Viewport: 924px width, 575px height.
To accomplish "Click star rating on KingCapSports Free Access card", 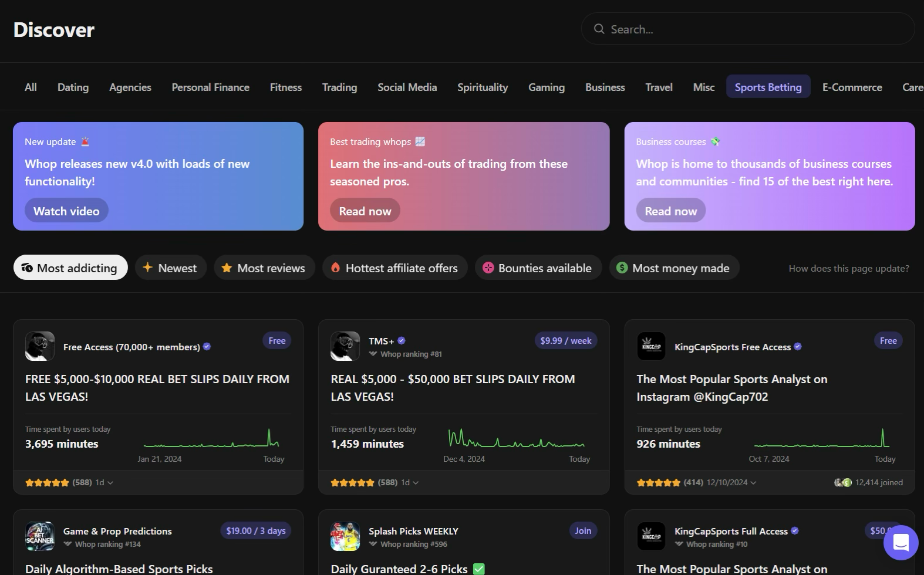I will (x=659, y=482).
